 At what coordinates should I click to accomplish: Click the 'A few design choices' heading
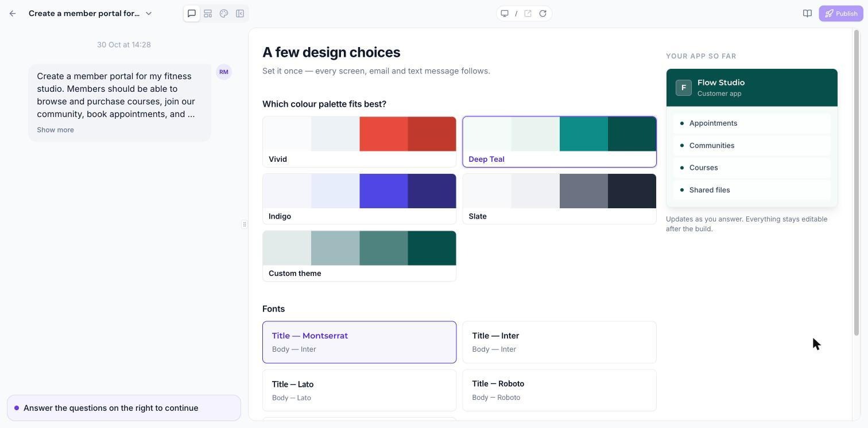(331, 52)
